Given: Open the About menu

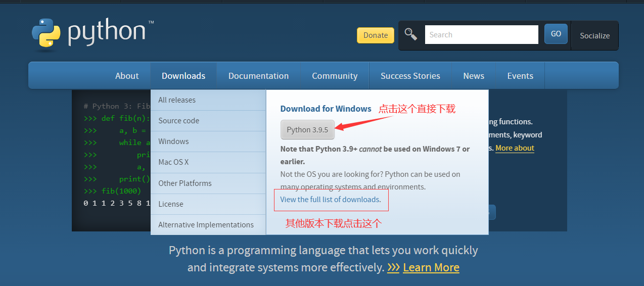Looking at the screenshot, I should pos(127,76).
